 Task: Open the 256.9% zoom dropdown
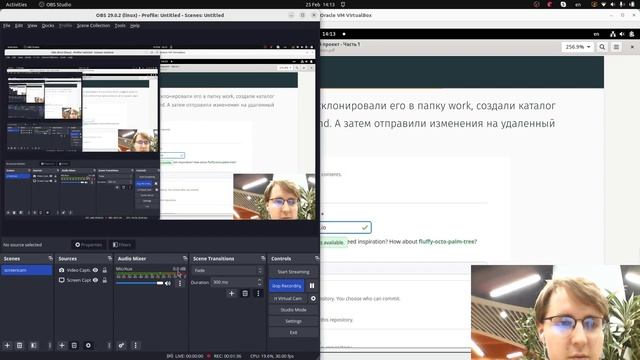tap(577, 47)
